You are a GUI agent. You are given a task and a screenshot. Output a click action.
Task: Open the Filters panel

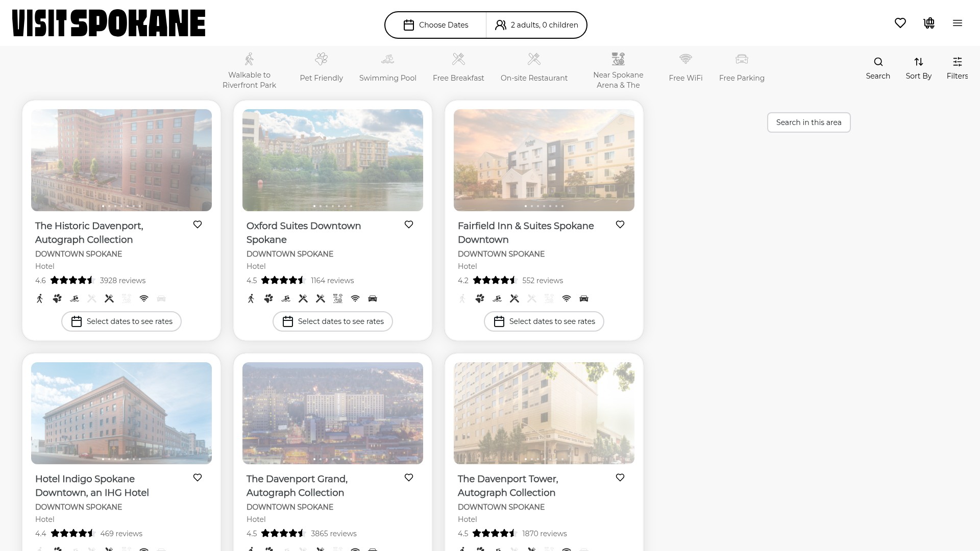[x=958, y=68]
